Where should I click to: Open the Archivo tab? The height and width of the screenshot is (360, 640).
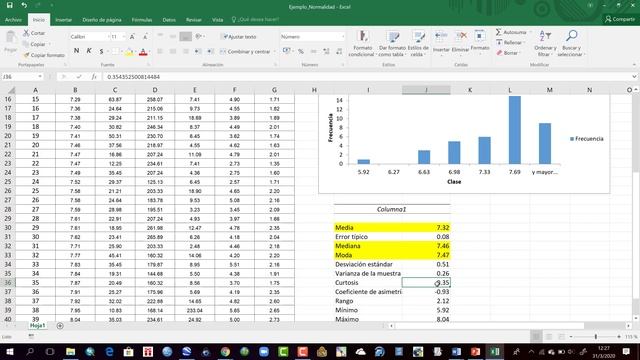point(13,20)
